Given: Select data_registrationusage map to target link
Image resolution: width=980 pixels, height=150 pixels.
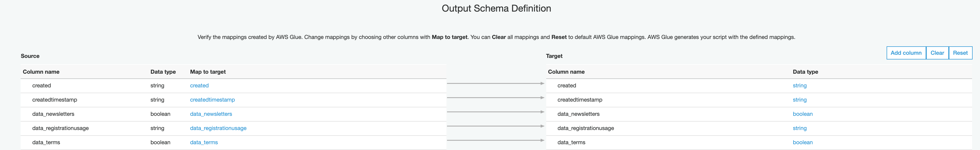Looking at the screenshot, I should coord(218,128).
